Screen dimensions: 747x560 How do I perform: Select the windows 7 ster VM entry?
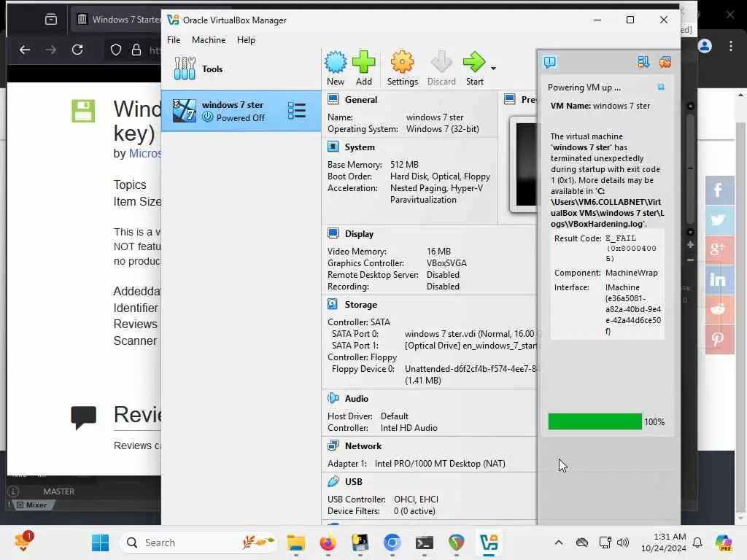pos(241,111)
